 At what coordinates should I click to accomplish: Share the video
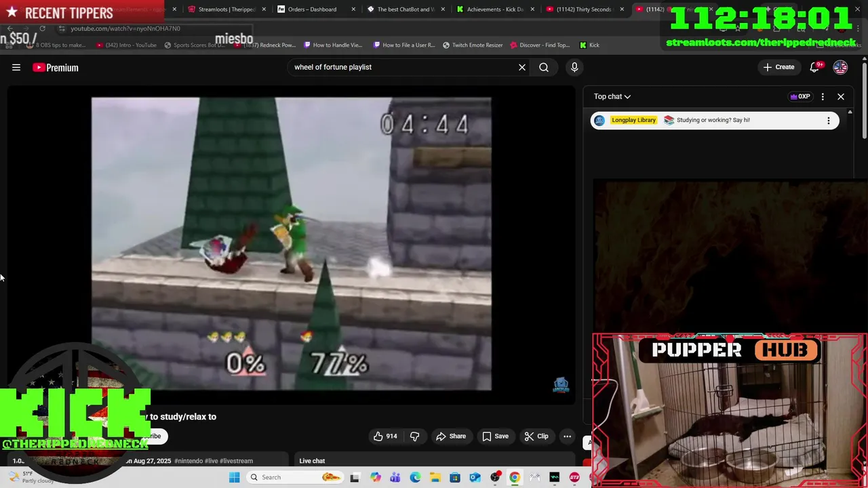click(x=451, y=436)
